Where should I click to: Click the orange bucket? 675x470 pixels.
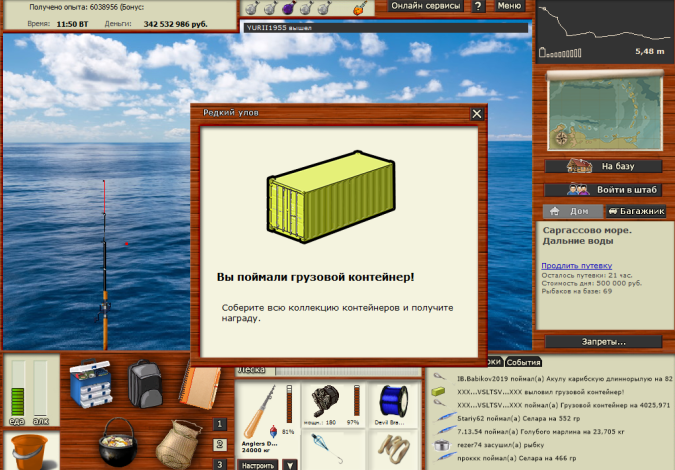click(x=30, y=451)
